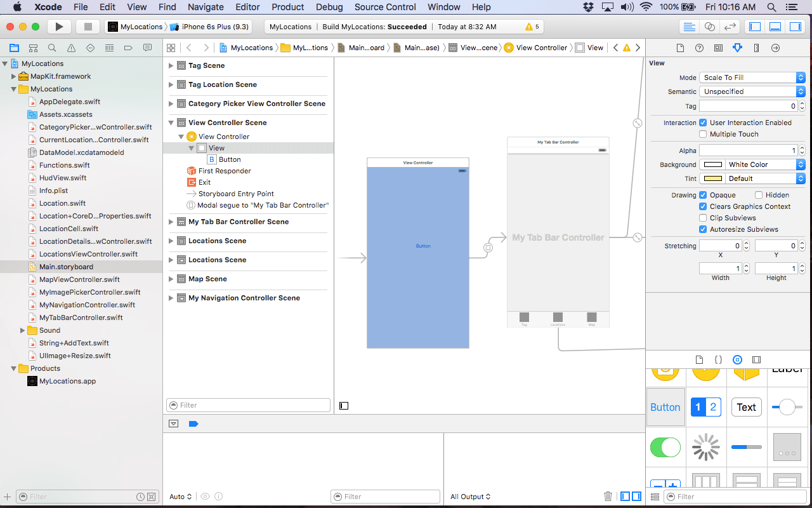This screenshot has height=508, width=812.
Task: Show the Assistant editor
Action: [709, 27]
